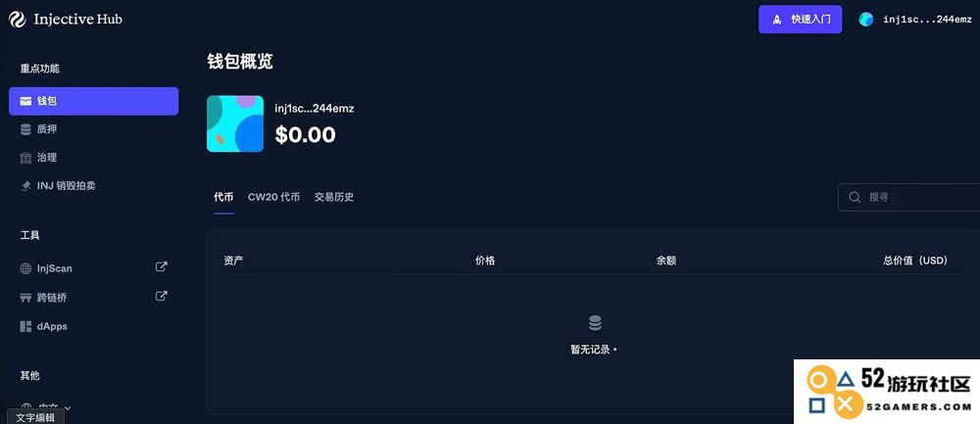Click external link icon beside 跨链桥
Screen dimensions: 980x424
click(x=162, y=297)
